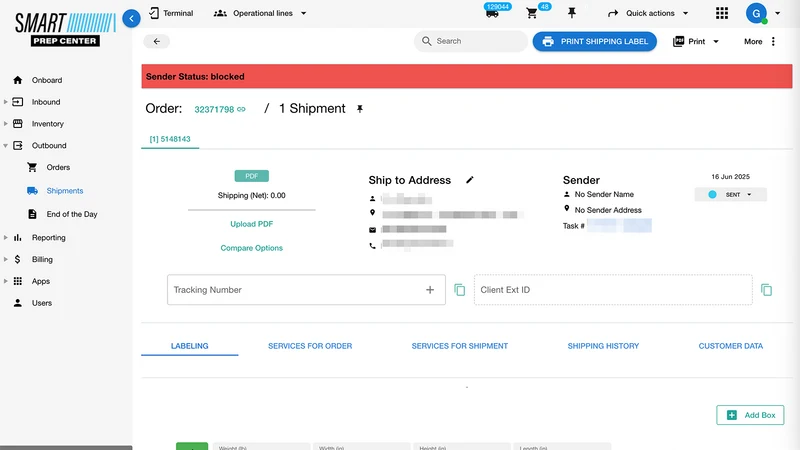Open the user avatar G menu
Image resolution: width=800 pixels, height=450 pixels.
click(756, 13)
